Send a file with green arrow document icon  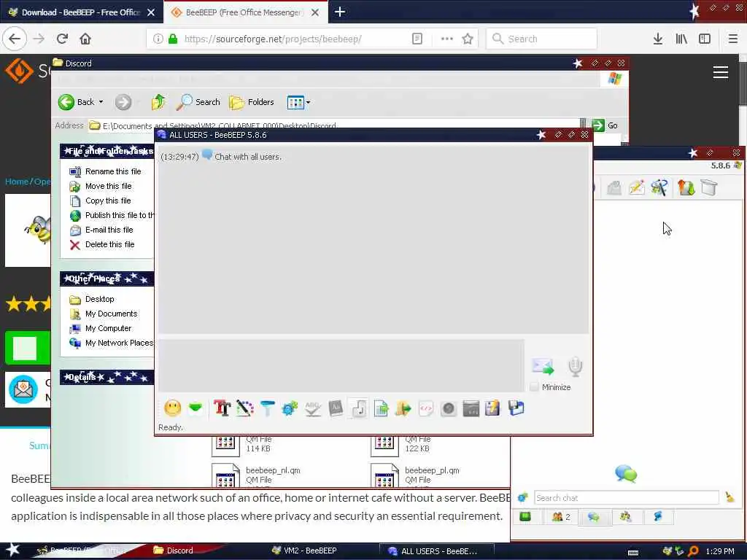tap(381, 408)
